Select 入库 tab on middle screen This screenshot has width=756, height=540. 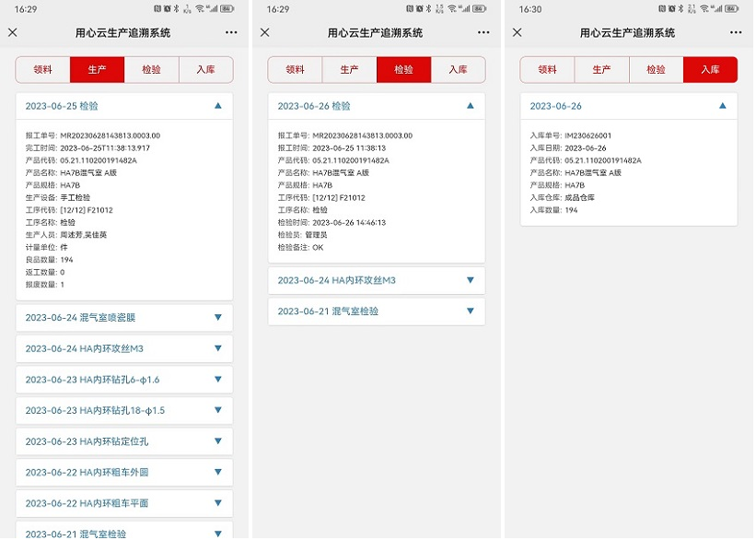(458, 69)
